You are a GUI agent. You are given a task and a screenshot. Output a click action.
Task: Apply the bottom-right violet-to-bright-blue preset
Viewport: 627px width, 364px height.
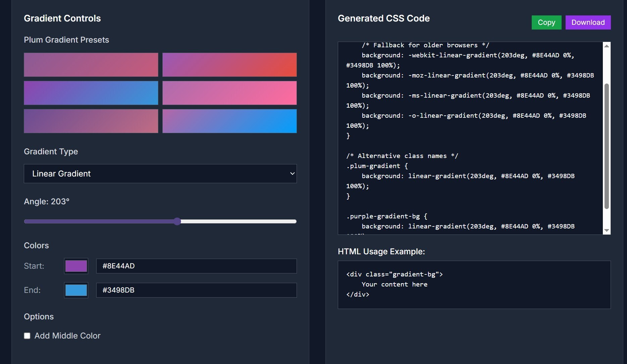point(229,121)
